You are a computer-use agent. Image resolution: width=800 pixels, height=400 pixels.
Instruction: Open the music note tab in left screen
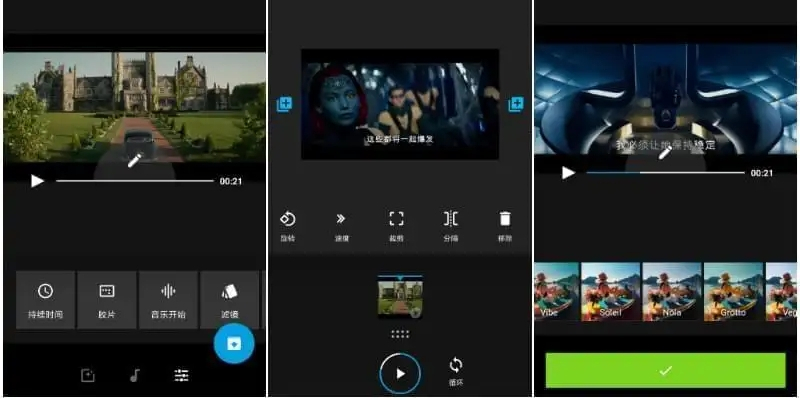tap(135, 376)
